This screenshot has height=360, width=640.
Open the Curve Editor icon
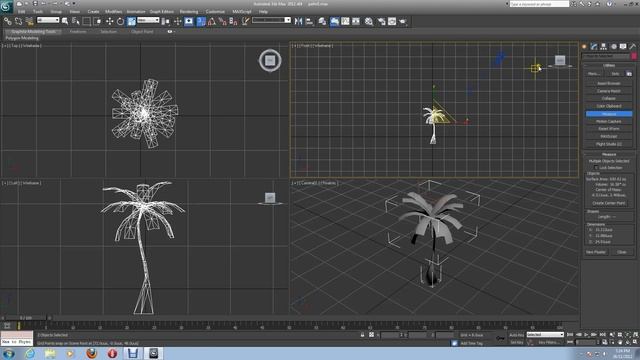click(x=345, y=21)
